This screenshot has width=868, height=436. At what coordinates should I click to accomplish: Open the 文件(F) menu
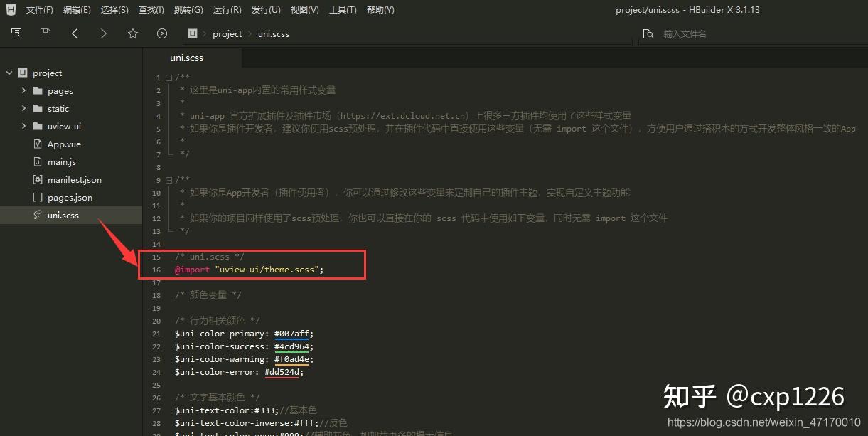click(x=40, y=10)
